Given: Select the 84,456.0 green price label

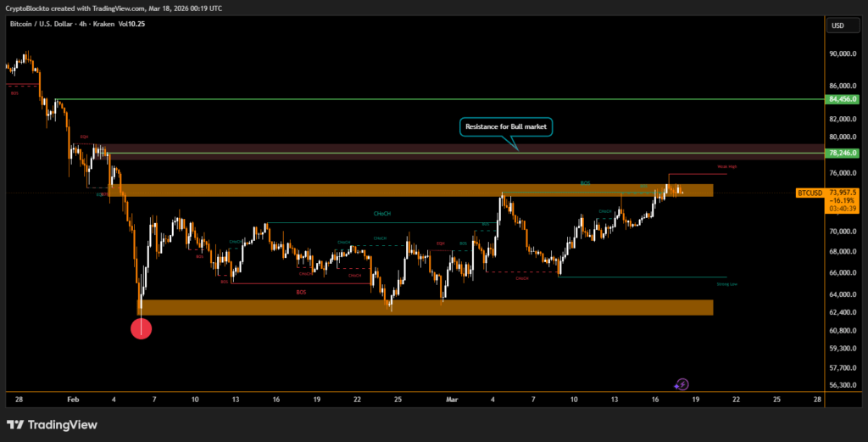Looking at the screenshot, I should (x=844, y=99).
